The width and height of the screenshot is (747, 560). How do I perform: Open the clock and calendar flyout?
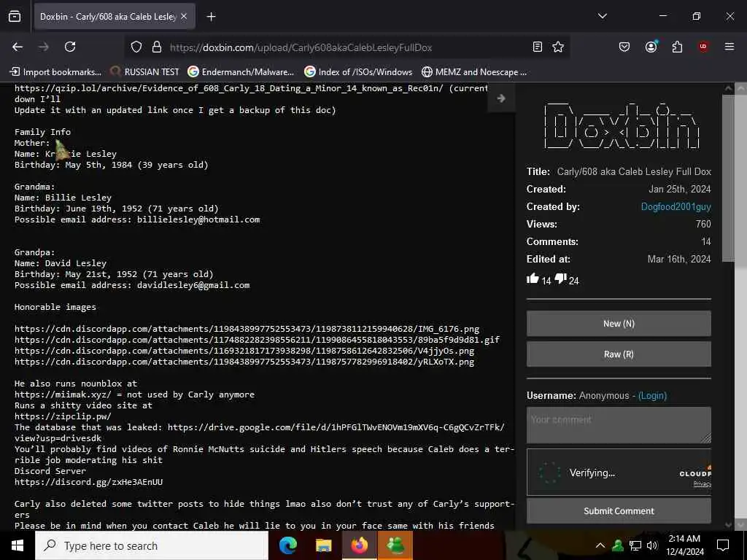tap(684, 545)
